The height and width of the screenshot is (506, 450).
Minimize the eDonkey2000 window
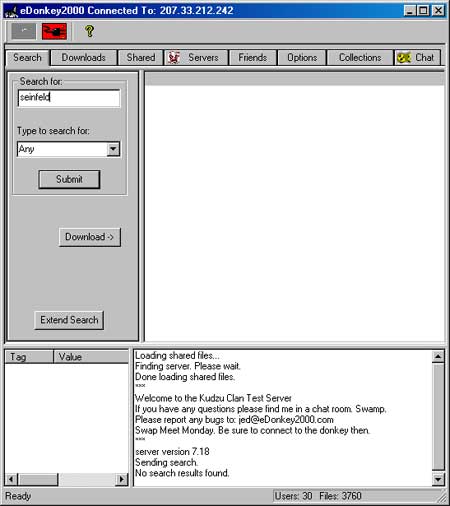pyautogui.click(x=410, y=11)
